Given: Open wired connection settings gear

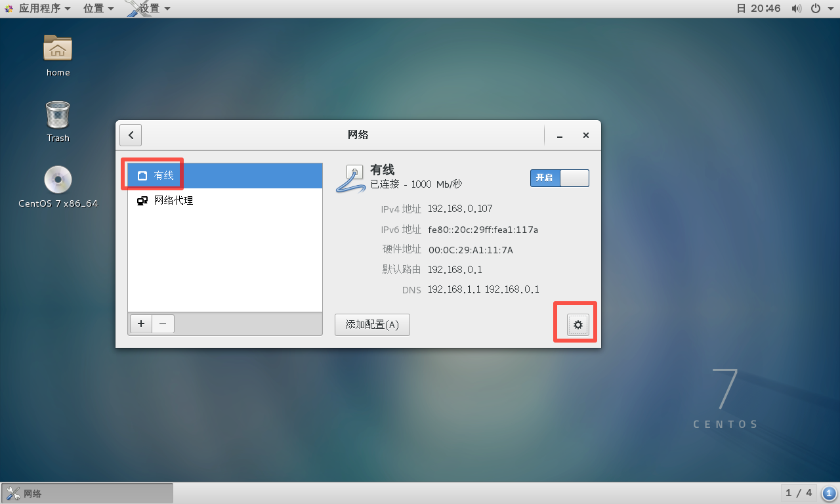Looking at the screenshot, I should [578, 325].
